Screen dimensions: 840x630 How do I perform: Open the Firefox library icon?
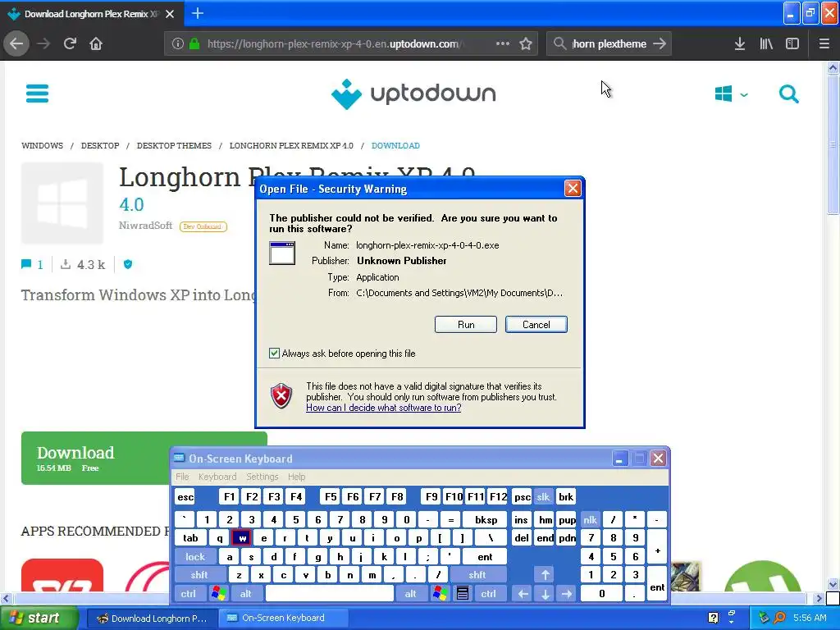click(x=766, y=43)
